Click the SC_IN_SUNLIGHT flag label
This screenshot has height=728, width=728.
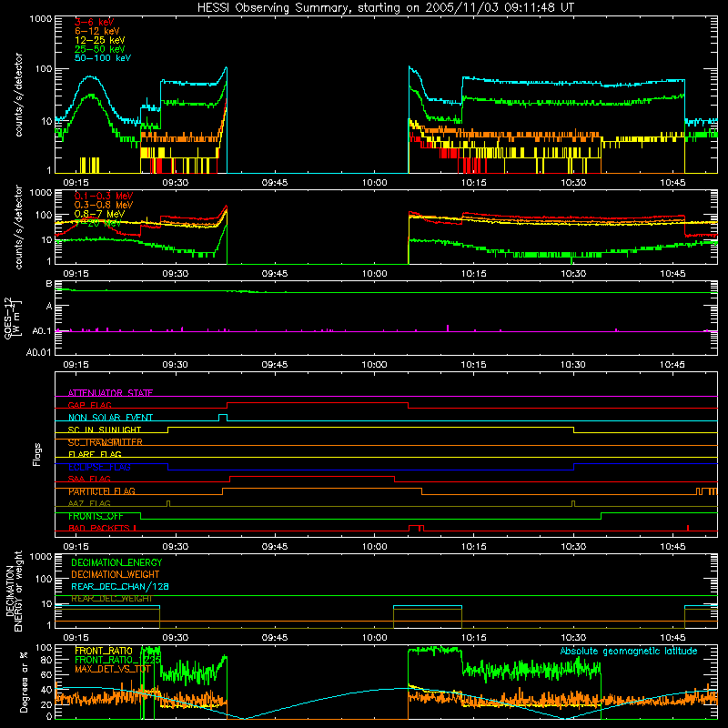pyautogui.click(x=105, y=430)
